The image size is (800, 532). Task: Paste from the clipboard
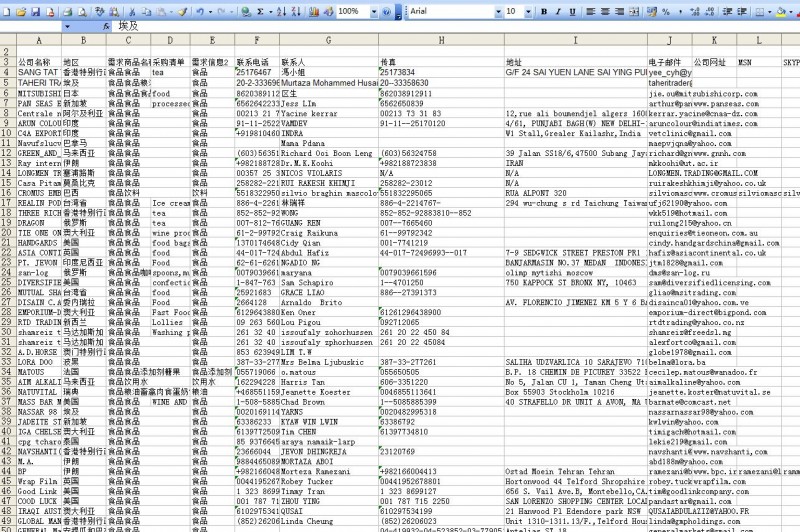tap(161, 12)
